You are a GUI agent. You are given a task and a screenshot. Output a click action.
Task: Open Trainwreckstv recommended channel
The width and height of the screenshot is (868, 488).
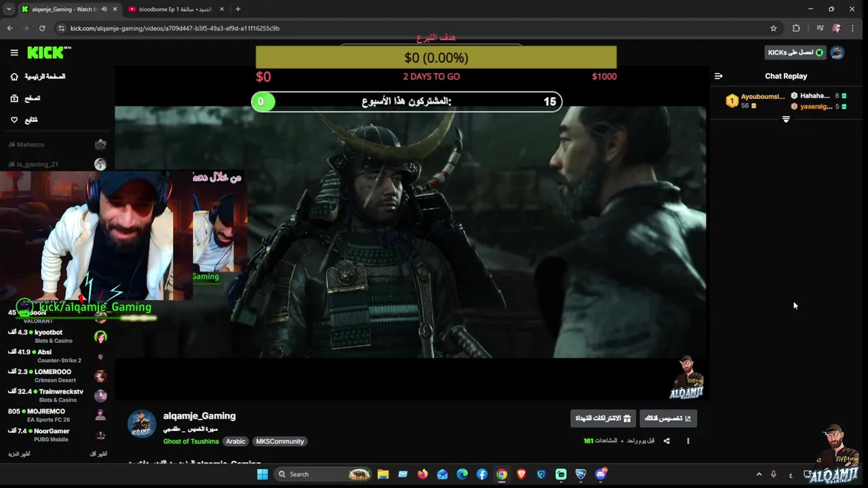pyautogui.click(x=58, y=395)
